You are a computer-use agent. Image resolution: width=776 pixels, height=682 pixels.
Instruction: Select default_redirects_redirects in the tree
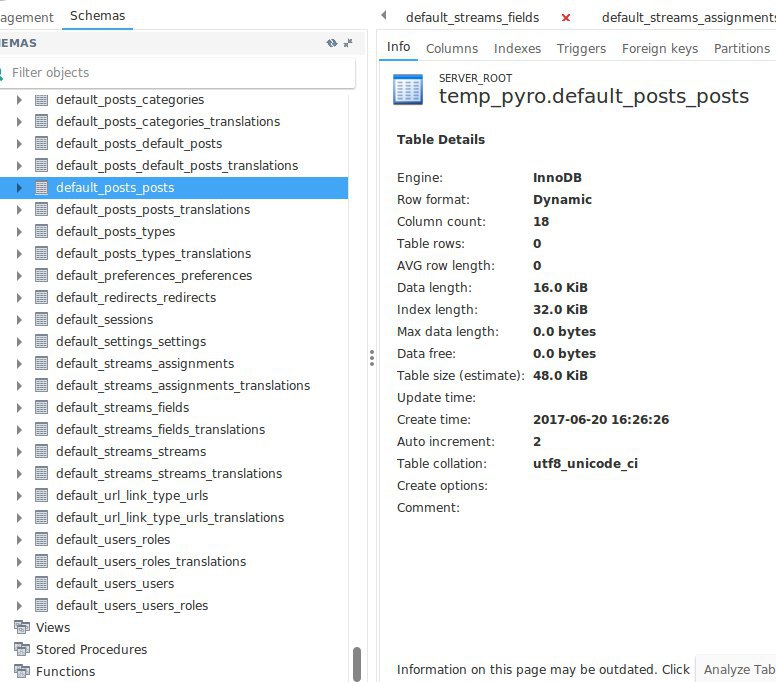coord(136,298)
